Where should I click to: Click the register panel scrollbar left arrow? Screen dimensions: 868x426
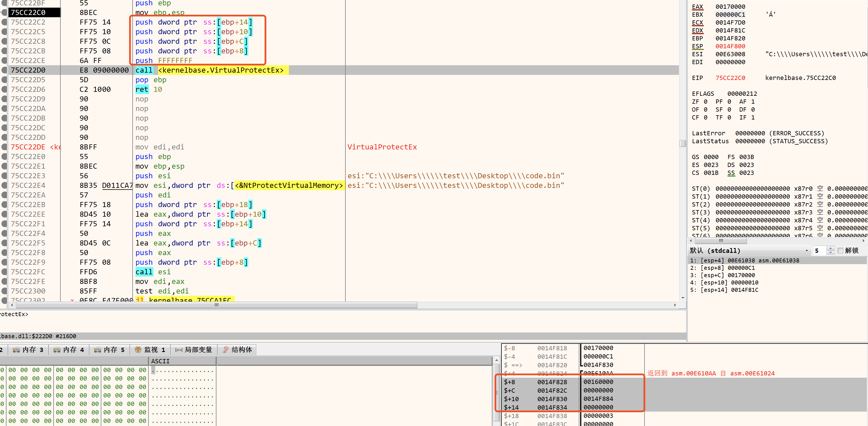coord(691,241)
